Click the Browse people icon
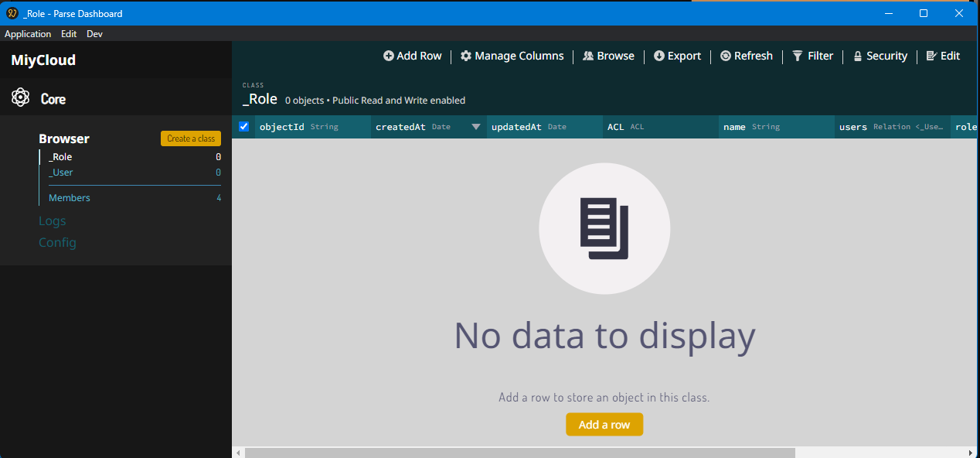 588,56
